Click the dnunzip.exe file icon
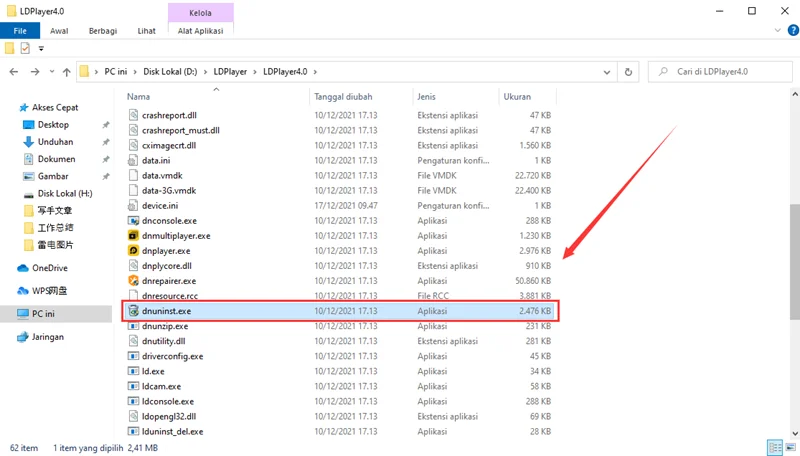Image resolution: width=800 pixels, height=456 pixels. [133, 326]
